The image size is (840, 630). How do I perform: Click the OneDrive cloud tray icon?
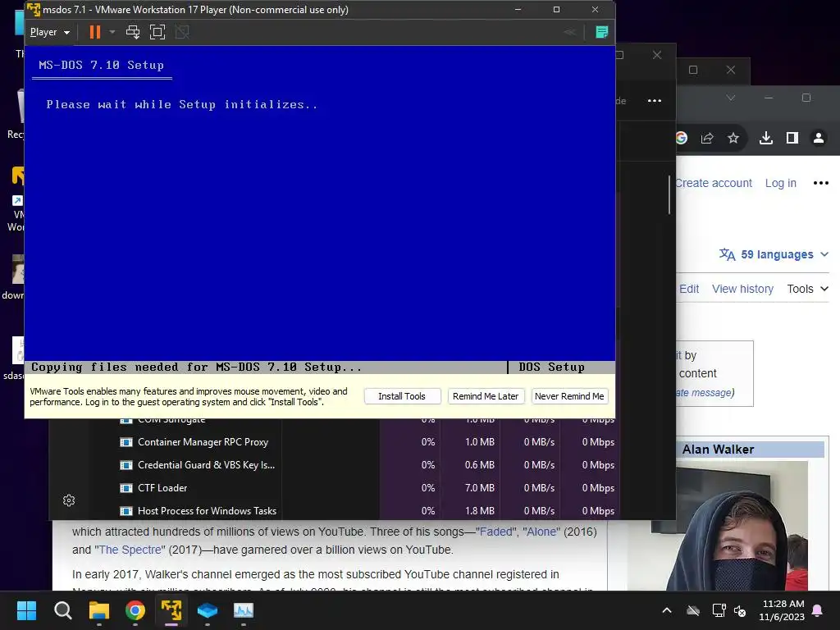click(693, 610)
